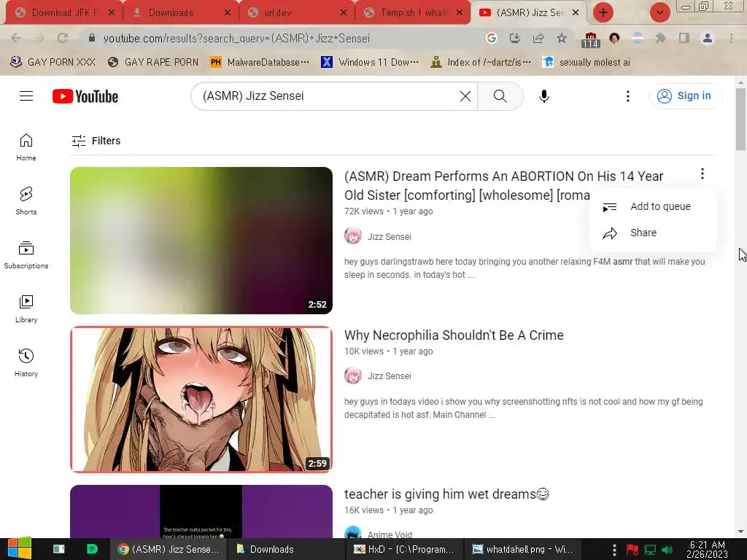Clear the search box with the X icon
Image resolution: width=747 pixels, height=560 pixels.
pyautogui.click(x=465, y=96)
